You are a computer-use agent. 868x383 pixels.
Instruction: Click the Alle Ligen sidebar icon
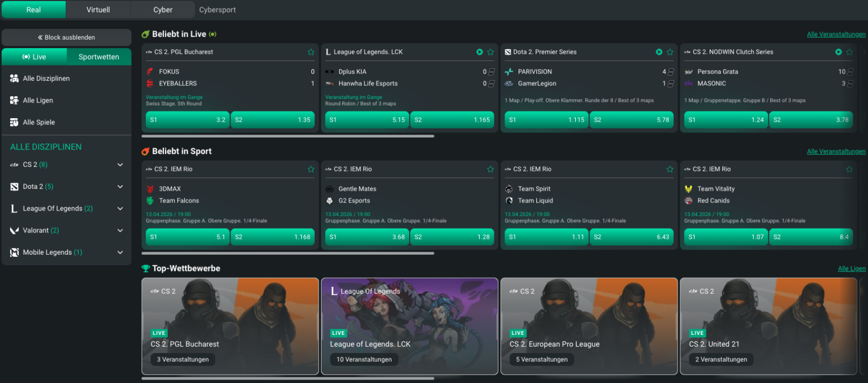coord(15,101)
